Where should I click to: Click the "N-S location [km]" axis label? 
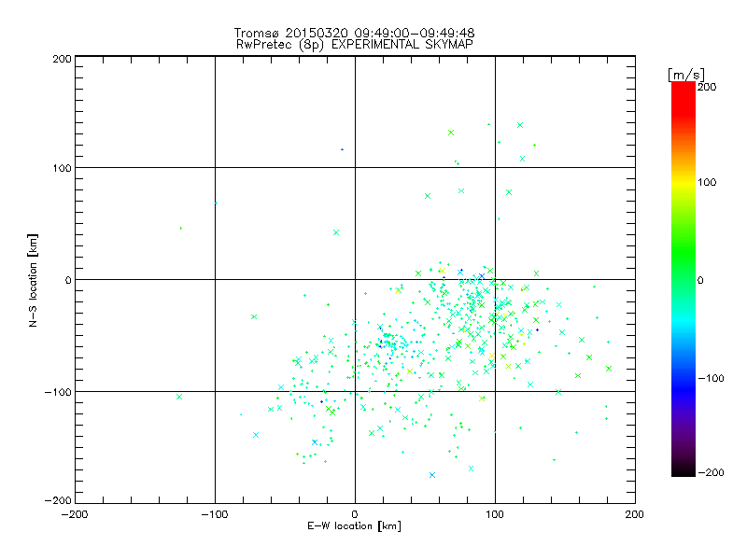point(33,281)
